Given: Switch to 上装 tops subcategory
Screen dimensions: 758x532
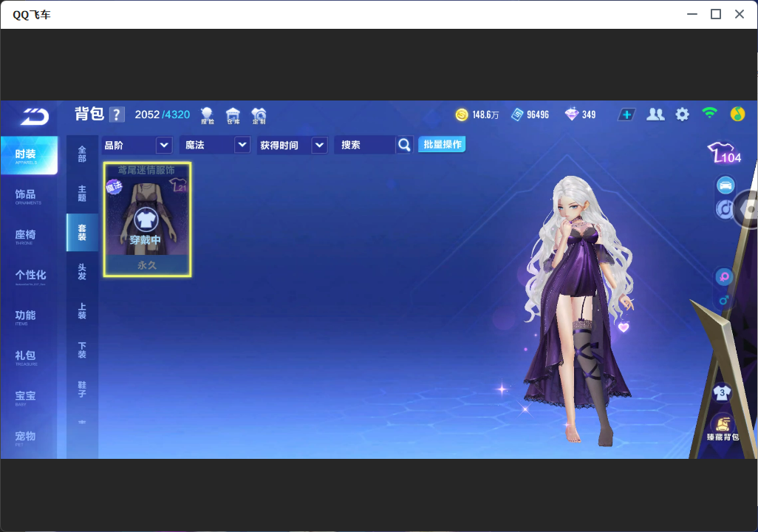Looking at the screenshot, I should (x=82, y=311).
